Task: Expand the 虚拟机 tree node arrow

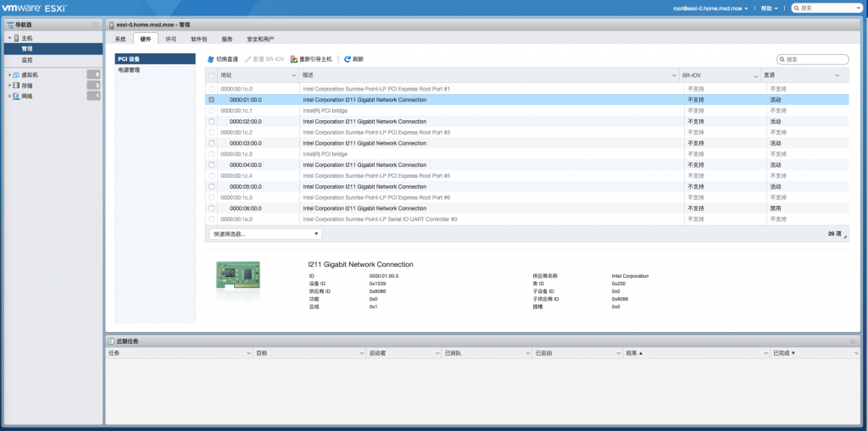Action: pos(9,75)
